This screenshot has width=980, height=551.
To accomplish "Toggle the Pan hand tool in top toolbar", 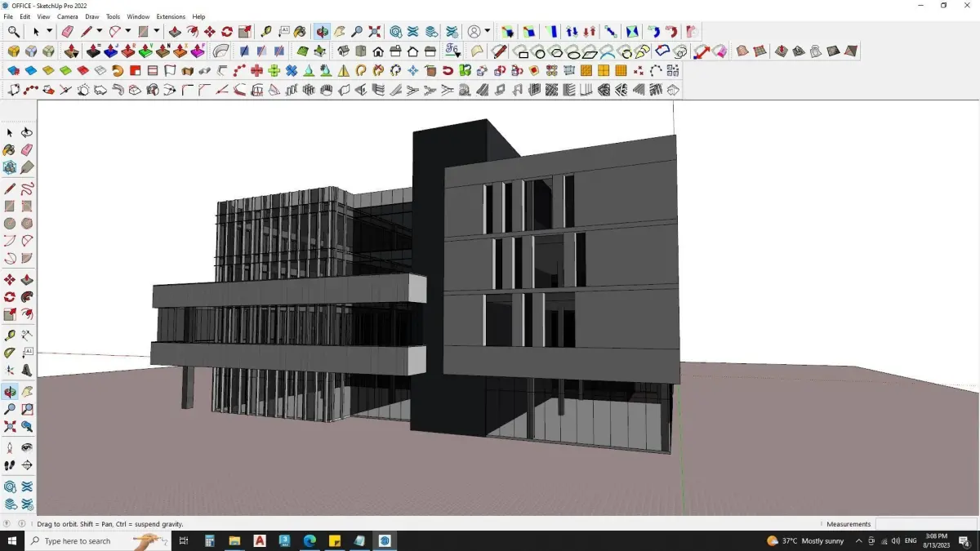I will point(340,31).
